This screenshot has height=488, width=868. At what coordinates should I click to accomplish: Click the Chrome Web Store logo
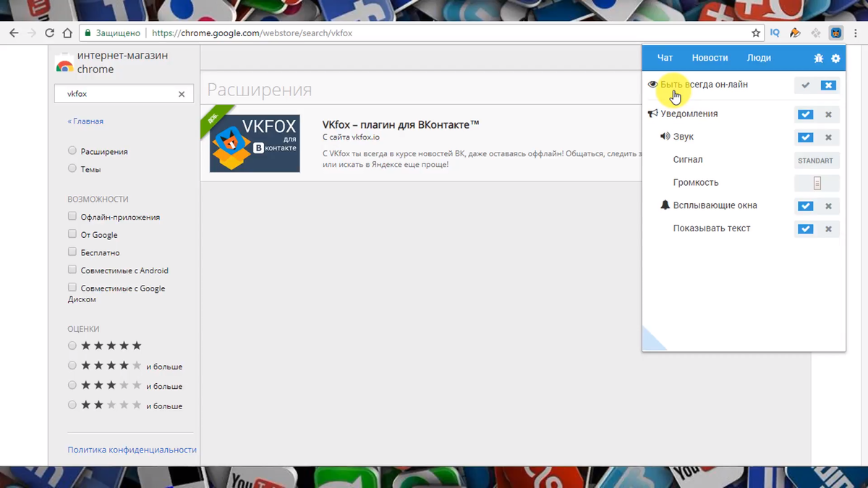[x=64, y=64]
